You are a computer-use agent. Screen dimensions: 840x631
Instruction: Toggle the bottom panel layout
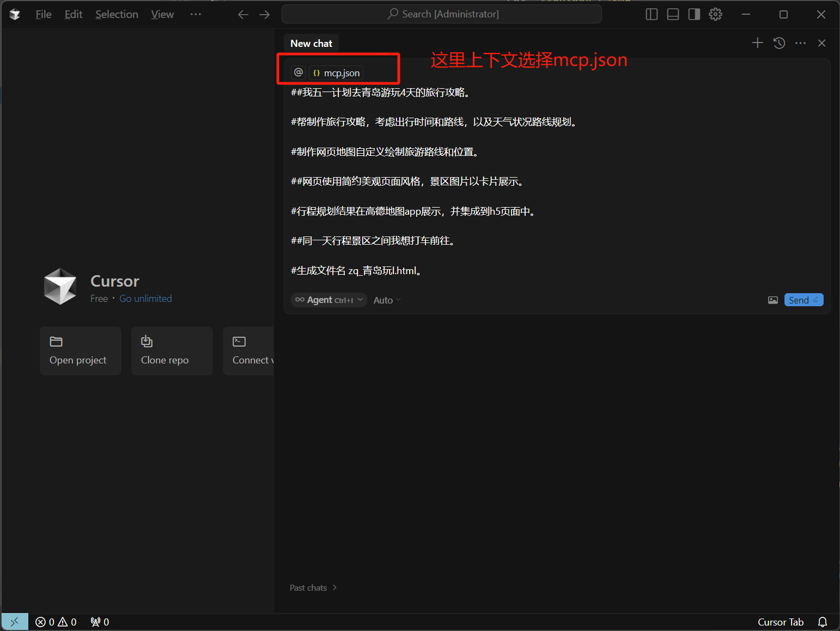(673, 14)
